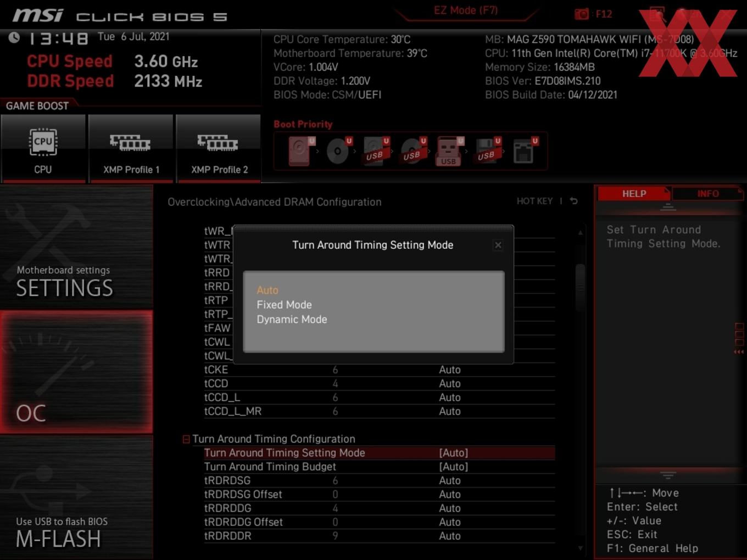Click the tRDRDSG Offset Auto value field
The height and width of the screenshot is (560, 747).
tap(450, 495)
